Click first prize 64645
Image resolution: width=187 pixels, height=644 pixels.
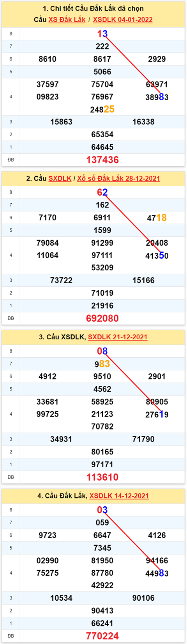(102, 147)
